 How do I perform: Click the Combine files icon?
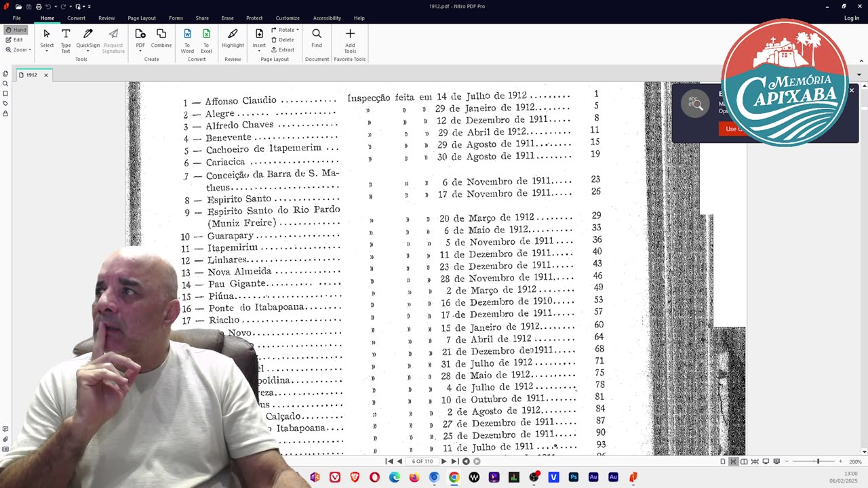pyautogui.click(x=161, y=39)
